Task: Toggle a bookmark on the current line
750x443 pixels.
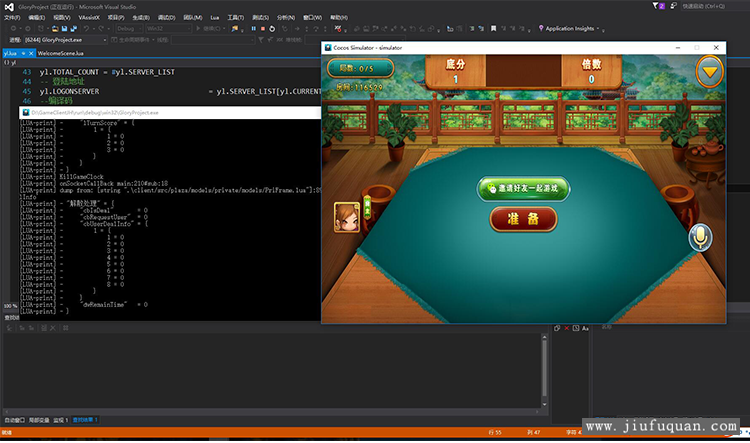Action: pyautogui.click(x=493, y=29)
